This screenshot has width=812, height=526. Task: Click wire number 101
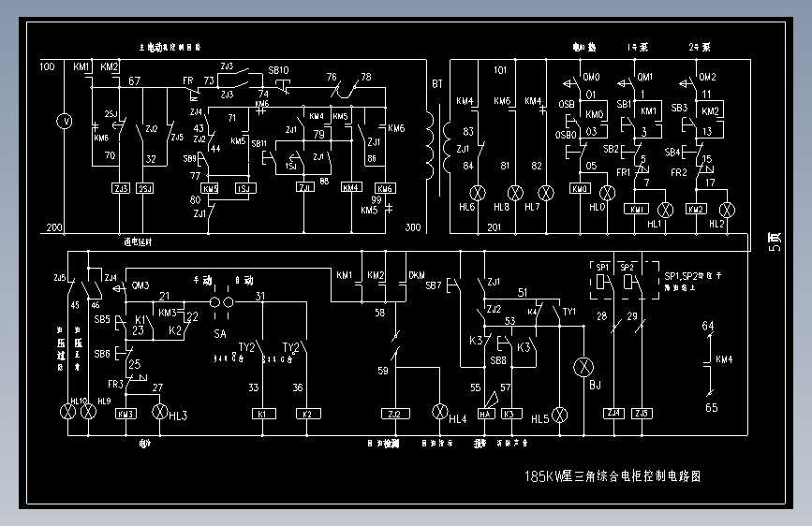[x=500, y=70]
